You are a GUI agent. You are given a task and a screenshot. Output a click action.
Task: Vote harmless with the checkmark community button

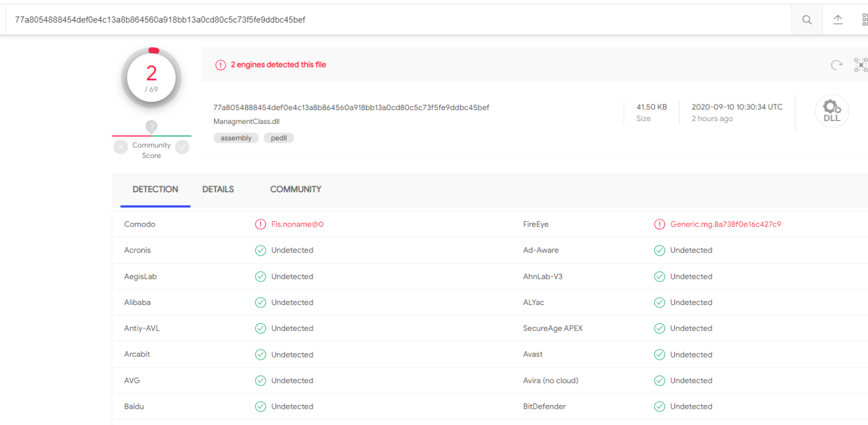(x=182, y=147)
